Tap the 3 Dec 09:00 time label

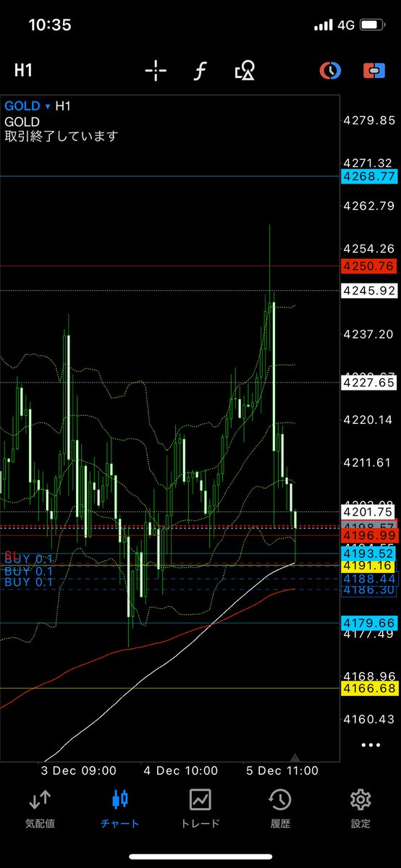(x=77, y=771)
